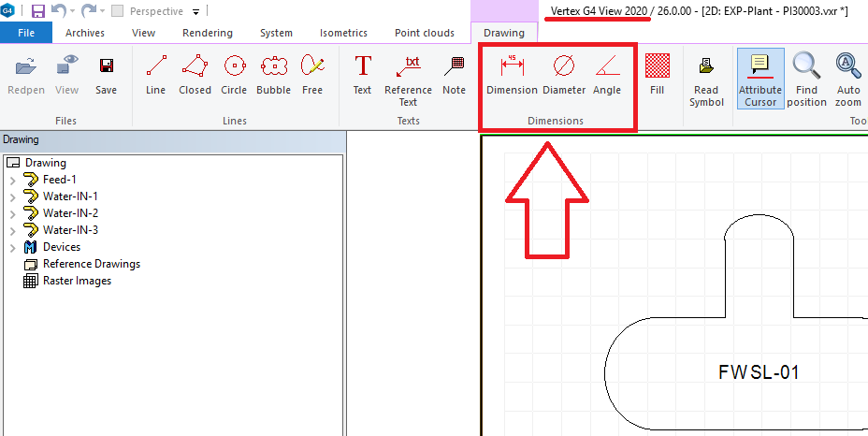
Task: Expand the Devices tree node
Action: pos(12,247)
